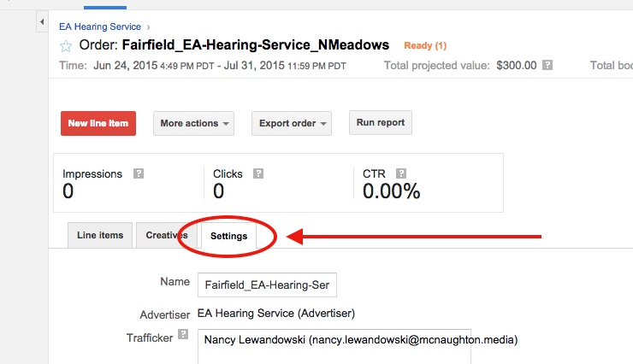Click the CTR help icon
633x364 pixels.
(400, 173)
